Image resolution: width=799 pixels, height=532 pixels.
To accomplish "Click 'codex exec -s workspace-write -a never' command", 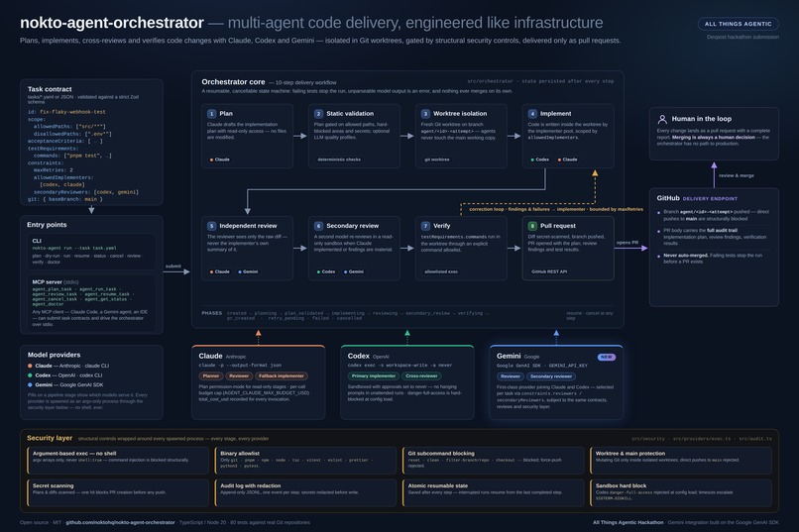I will 399,366.
